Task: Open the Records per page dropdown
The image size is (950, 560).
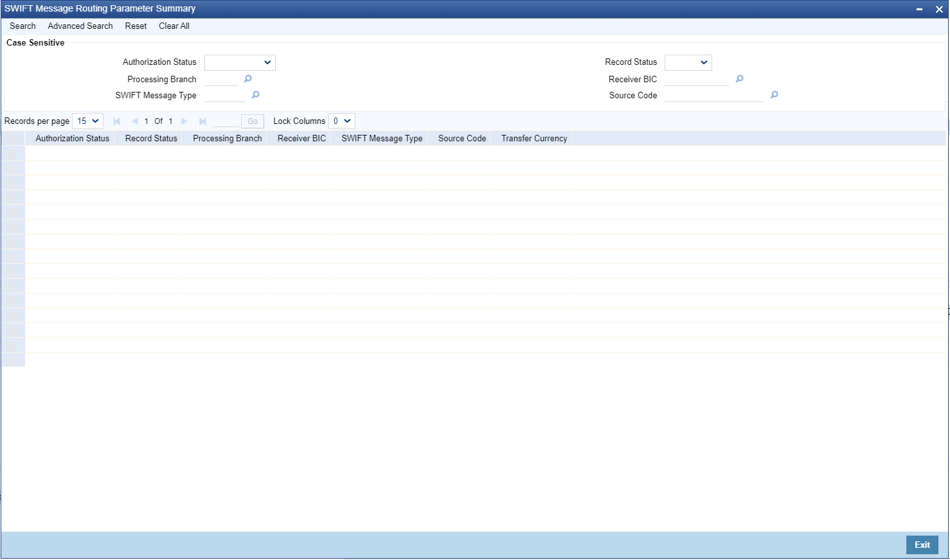Action: point(87,121)
